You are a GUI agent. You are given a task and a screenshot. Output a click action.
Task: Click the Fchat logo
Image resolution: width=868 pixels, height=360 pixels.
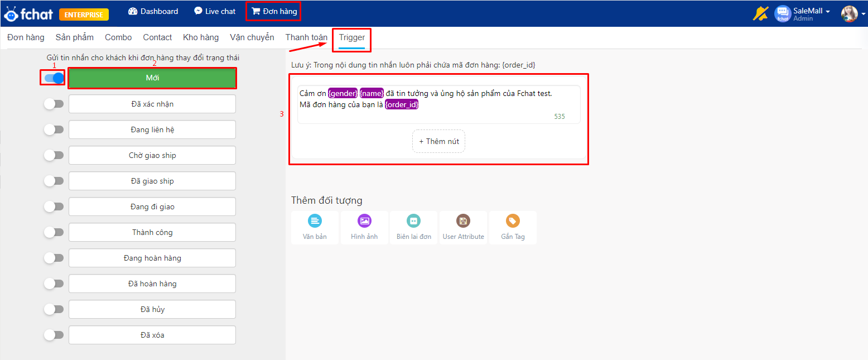[28, 14]
